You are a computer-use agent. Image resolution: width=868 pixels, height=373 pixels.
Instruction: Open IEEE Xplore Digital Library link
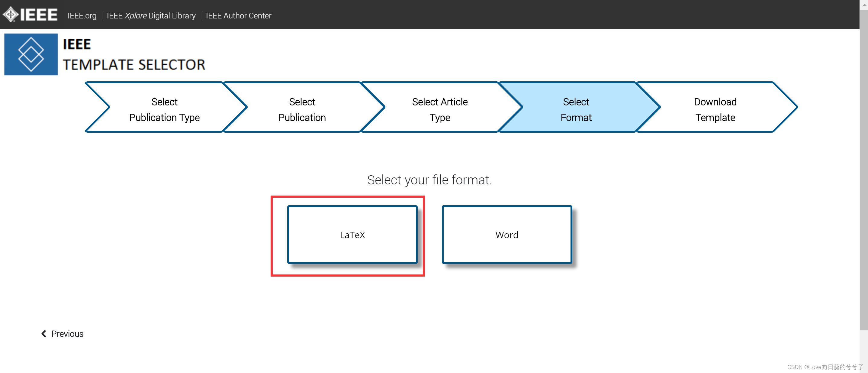point(151,15)
